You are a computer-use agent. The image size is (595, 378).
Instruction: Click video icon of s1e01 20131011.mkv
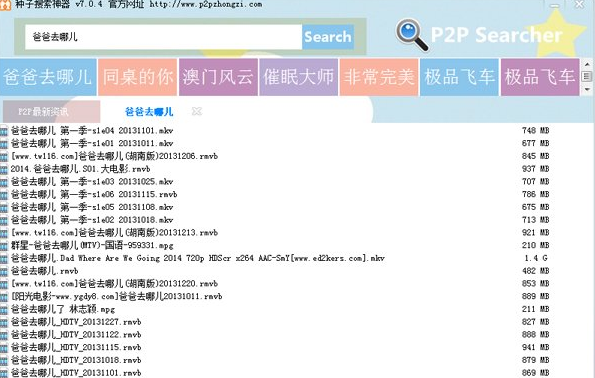[4, 144]
